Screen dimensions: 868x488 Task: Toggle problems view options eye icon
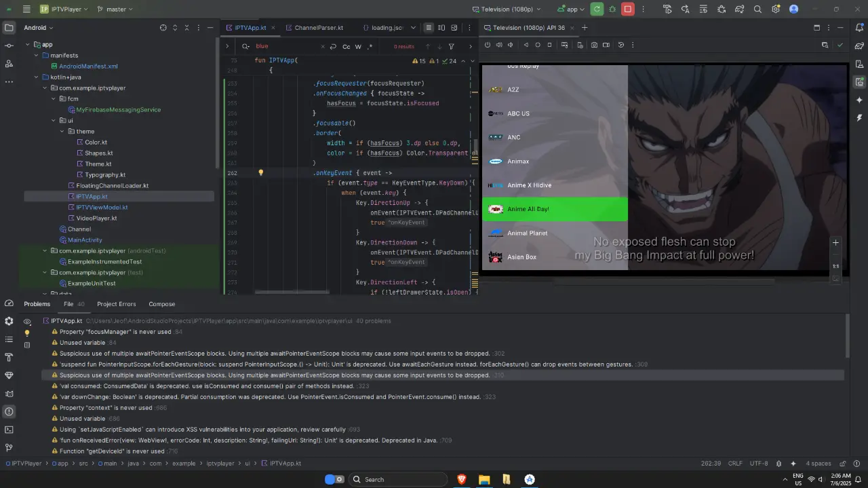click(x=27, y=322)
